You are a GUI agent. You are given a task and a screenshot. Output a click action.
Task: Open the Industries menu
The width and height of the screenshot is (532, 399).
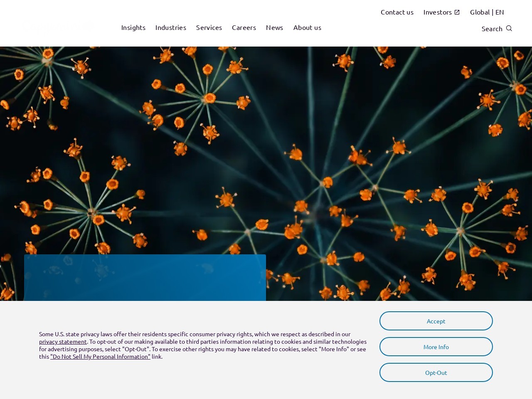coord(171,27)
